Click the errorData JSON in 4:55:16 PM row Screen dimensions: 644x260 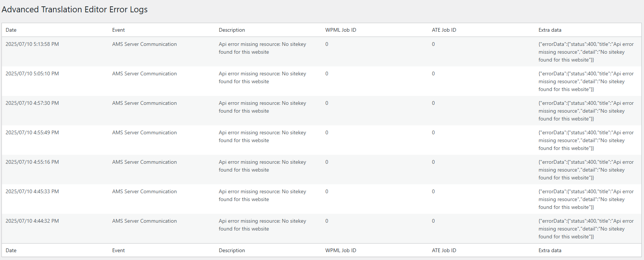coord(586,170)
